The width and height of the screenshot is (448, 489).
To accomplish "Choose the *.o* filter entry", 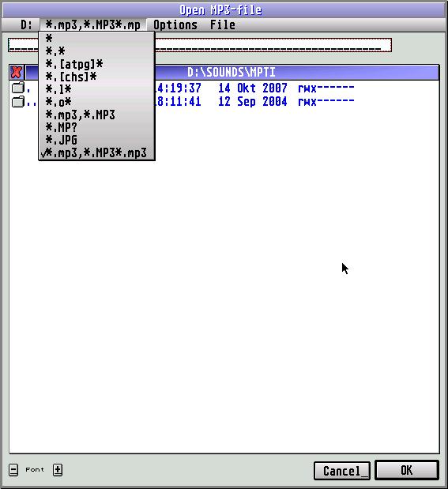I will (96, 102).
